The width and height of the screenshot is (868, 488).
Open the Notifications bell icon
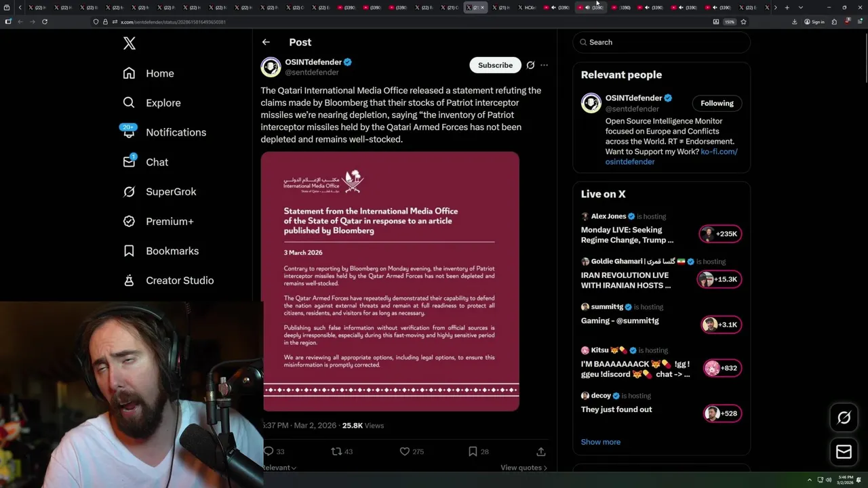coord(129,132)
